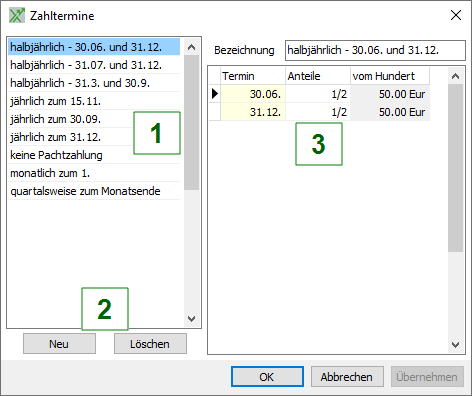
Task: Click the Anteile cell in the 30.06. row
Action: (x=318, y=94)
